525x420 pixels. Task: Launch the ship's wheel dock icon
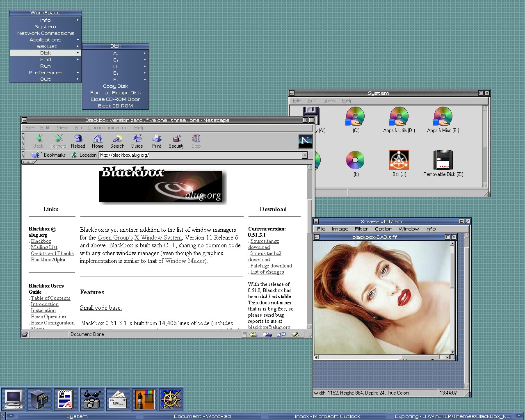pos(170,399)
